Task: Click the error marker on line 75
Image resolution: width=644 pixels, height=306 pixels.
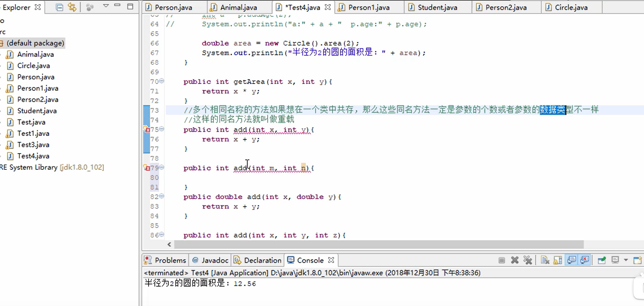Action: click(x=147, y=129)
